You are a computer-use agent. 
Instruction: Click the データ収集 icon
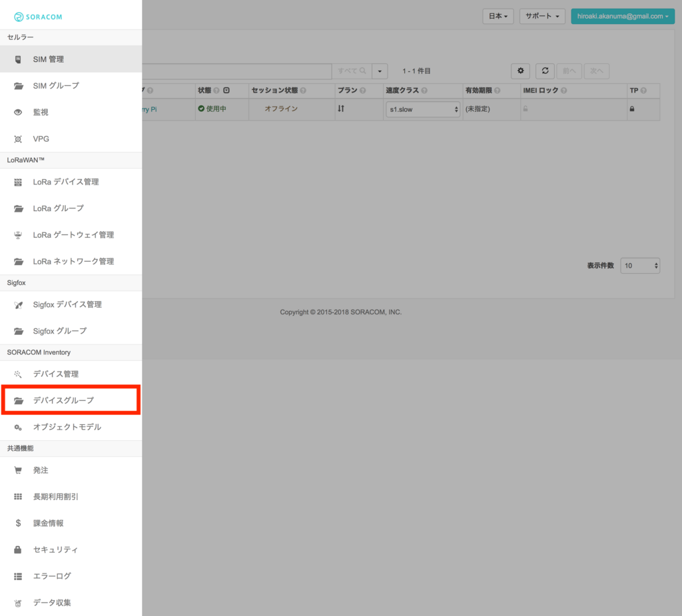(18, 603)
